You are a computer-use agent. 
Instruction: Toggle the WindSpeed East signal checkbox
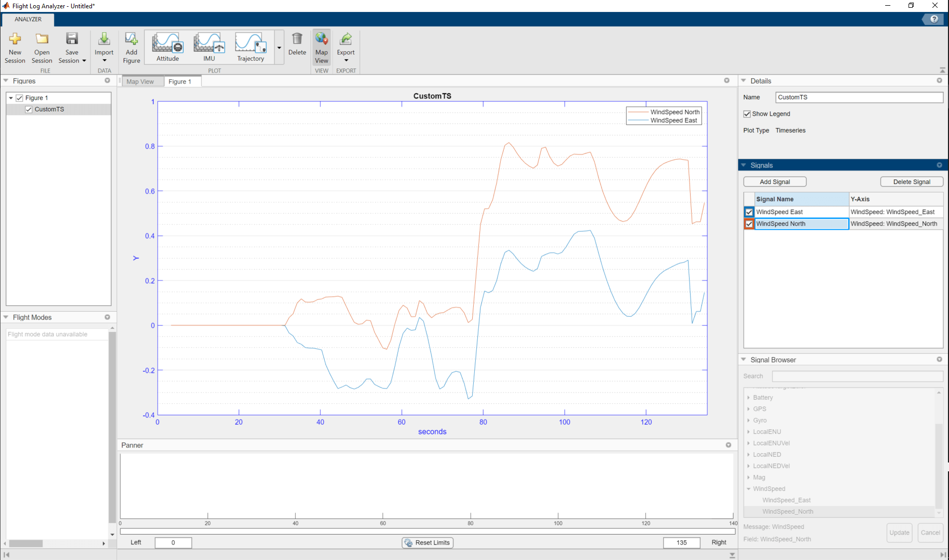749,212
